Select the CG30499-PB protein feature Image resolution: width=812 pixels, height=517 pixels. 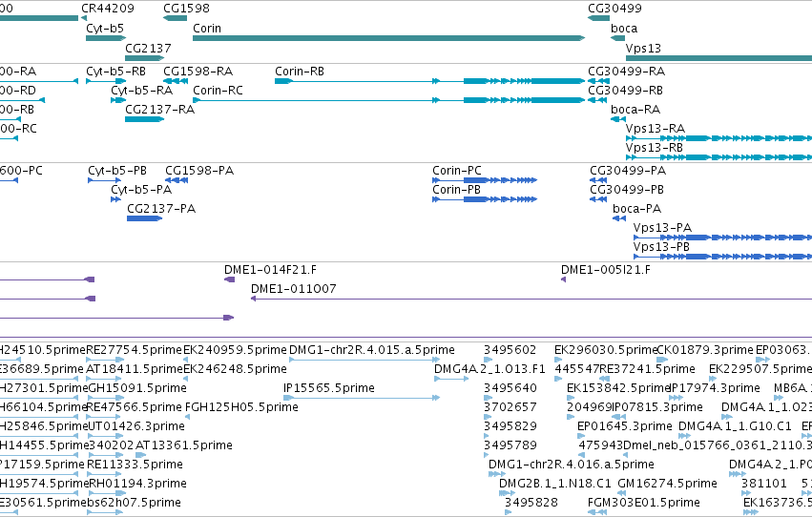click(x=598, y=199)
